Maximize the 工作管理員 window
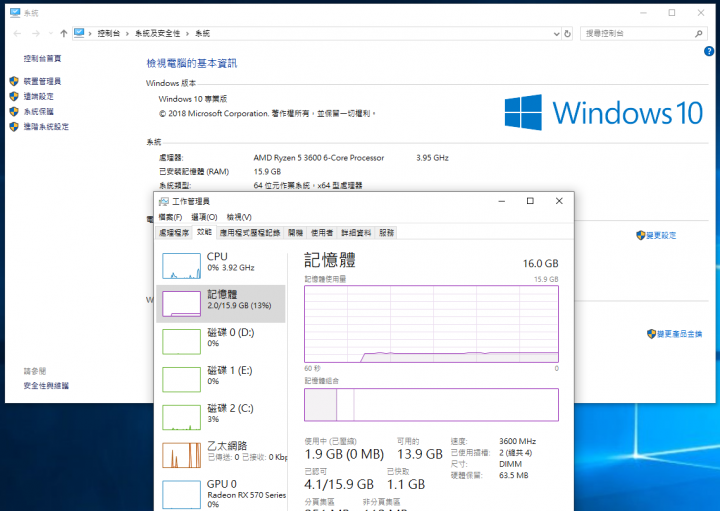The image size is (720, 511). click(530, 201)
